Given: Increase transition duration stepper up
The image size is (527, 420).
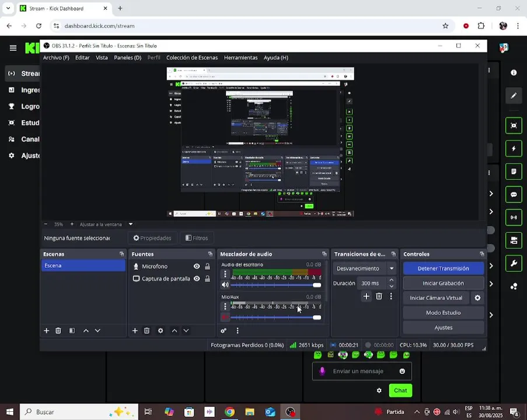Looking at the screenshot, I should tap(392, 279).
